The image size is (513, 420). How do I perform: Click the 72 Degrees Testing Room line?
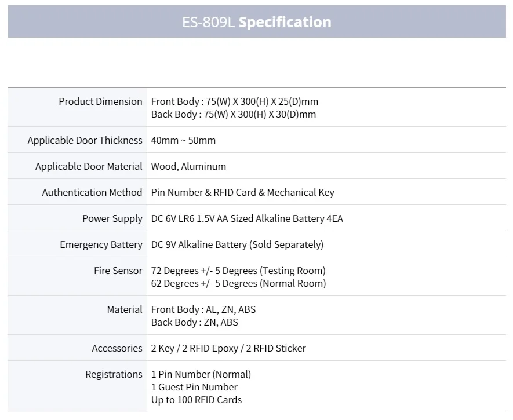coord(238,271)
